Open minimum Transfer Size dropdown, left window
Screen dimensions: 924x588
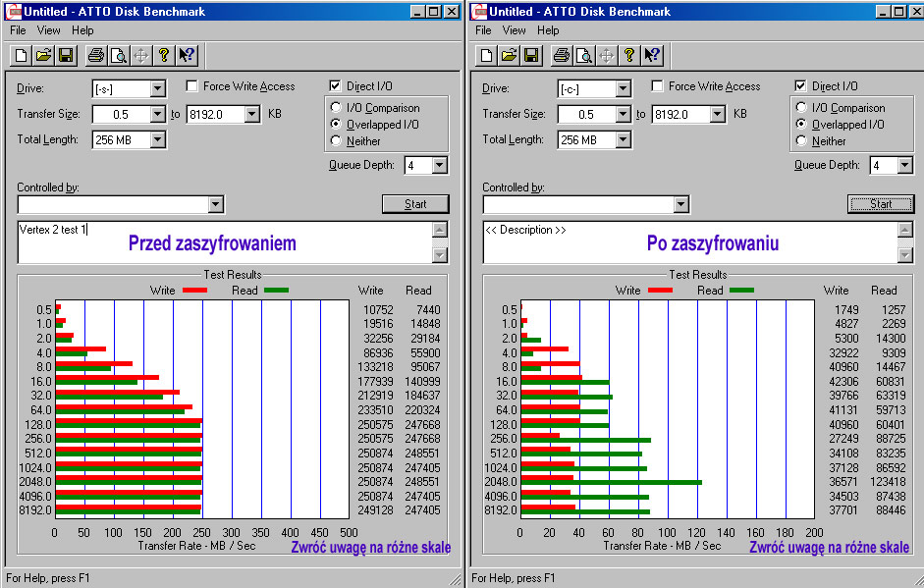(157, 114)
